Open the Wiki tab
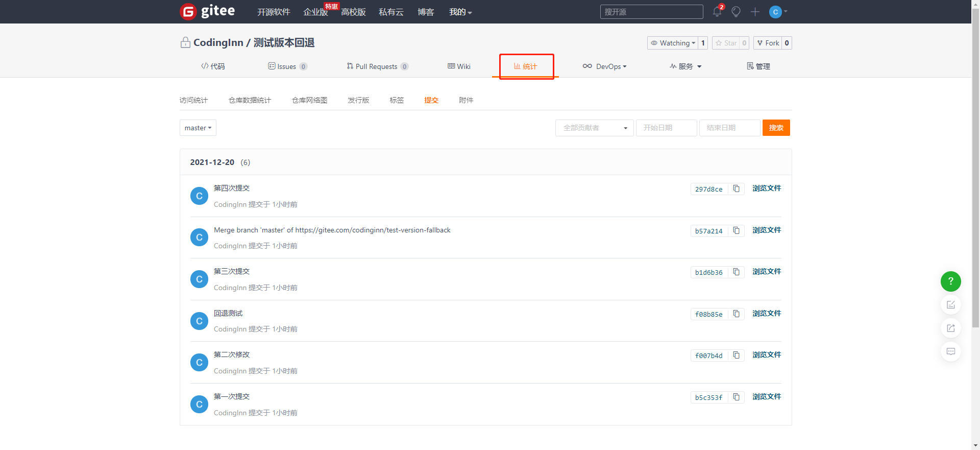This screenshot has width=980, height=450. [x=459, y=66]
